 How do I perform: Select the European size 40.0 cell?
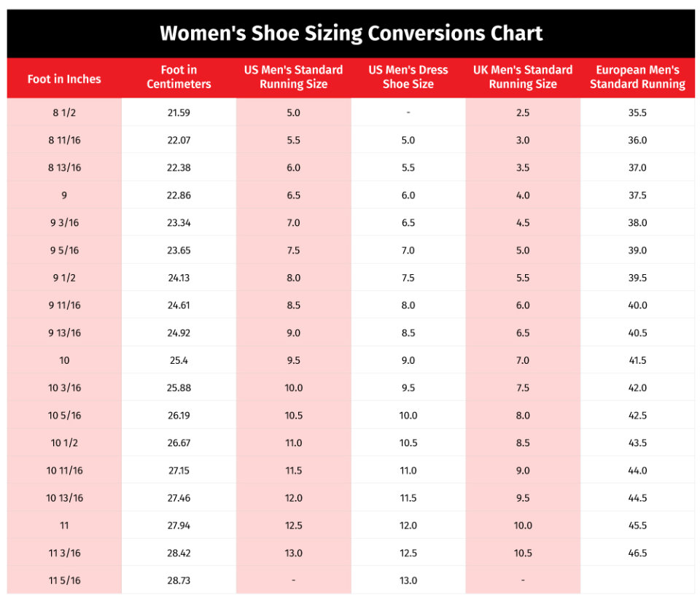[637, 306]
